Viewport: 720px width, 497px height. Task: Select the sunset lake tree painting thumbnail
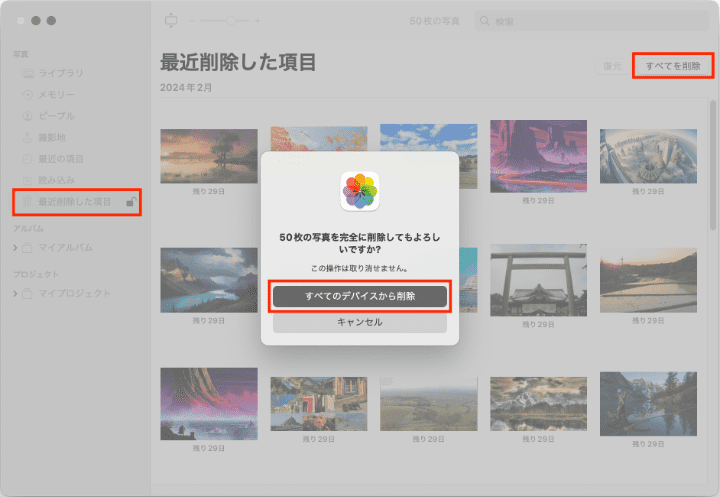(209, 156)
